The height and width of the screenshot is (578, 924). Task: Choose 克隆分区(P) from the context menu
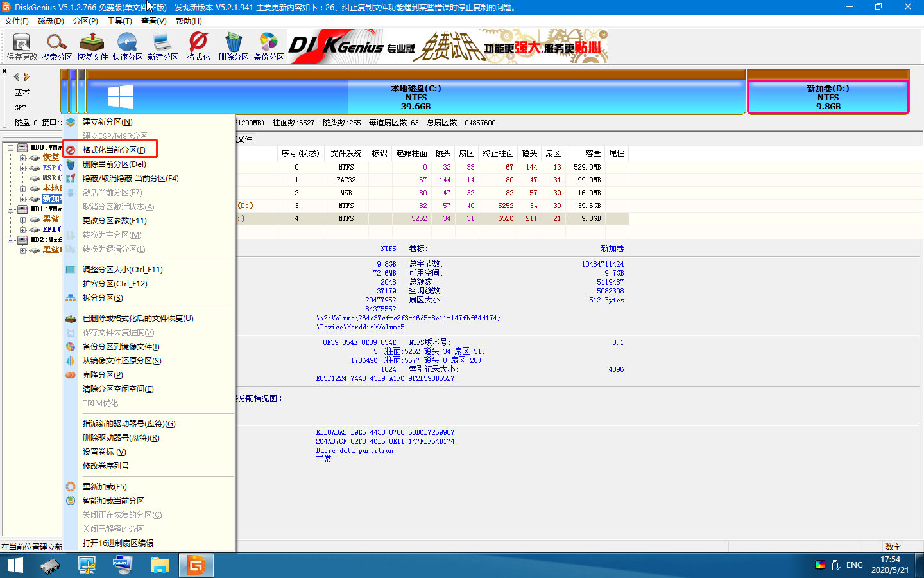pos(103,375)
